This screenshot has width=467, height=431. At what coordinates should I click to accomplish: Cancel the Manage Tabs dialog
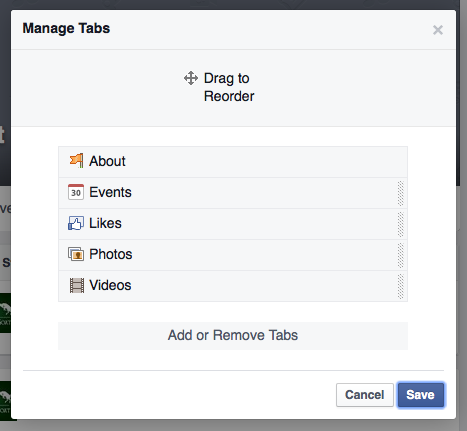pos(365,395)
